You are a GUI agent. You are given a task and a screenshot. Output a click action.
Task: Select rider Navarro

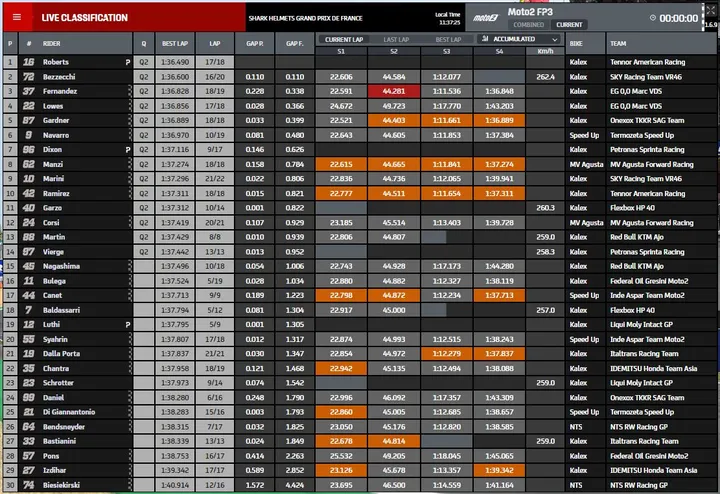pyautogui.click(x=56, y=135)
